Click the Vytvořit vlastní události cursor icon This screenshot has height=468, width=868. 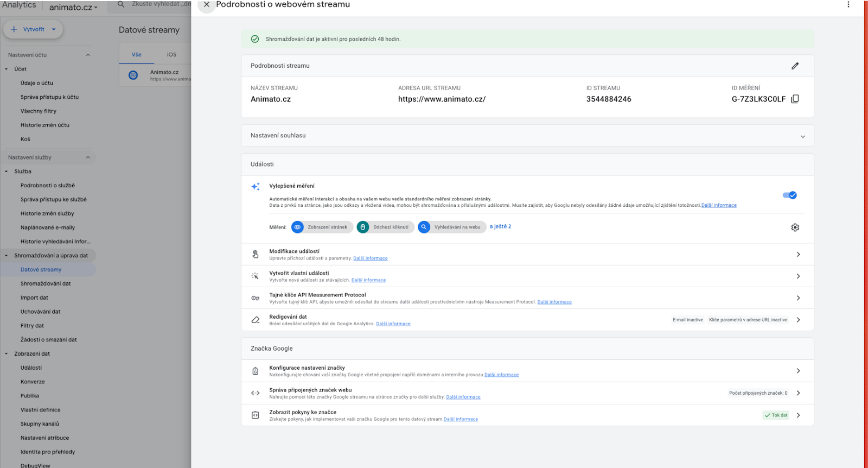[256, 276]
